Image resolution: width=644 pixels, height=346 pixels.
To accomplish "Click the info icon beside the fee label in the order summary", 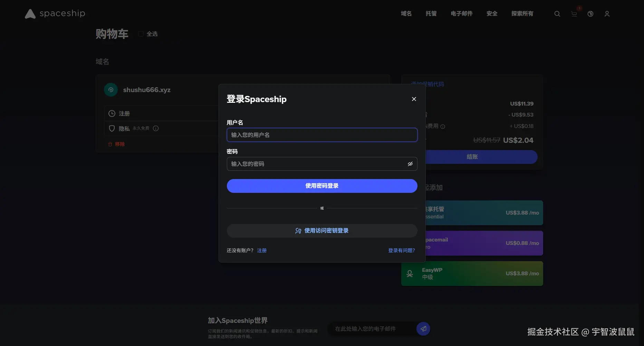I will coord(443,127).
